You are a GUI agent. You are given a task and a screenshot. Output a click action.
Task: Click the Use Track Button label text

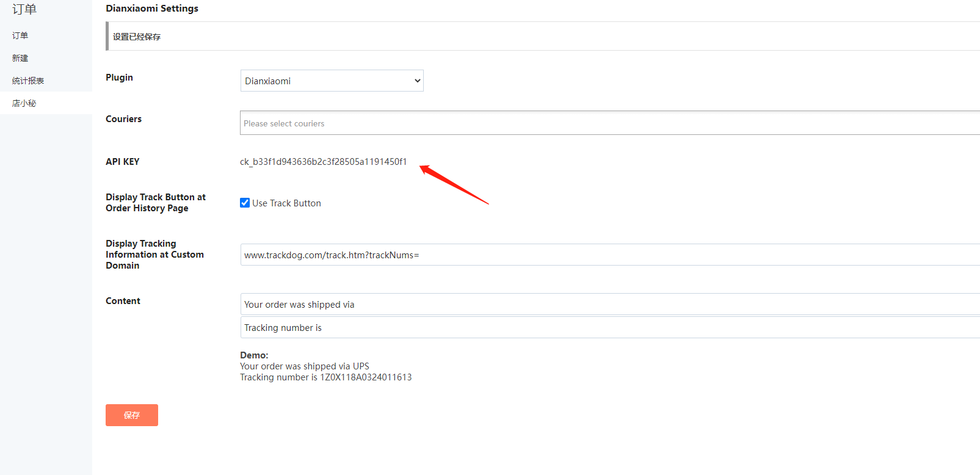286,203
